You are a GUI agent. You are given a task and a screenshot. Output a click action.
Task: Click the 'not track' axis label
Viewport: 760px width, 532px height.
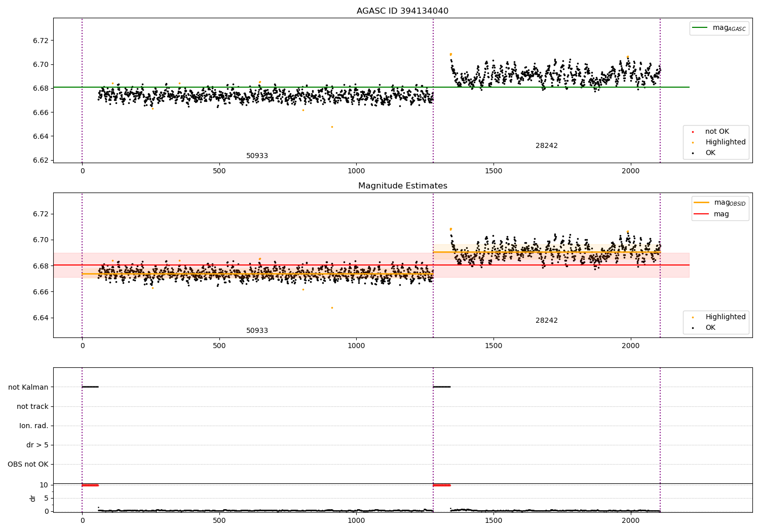(x=32, y=407)
